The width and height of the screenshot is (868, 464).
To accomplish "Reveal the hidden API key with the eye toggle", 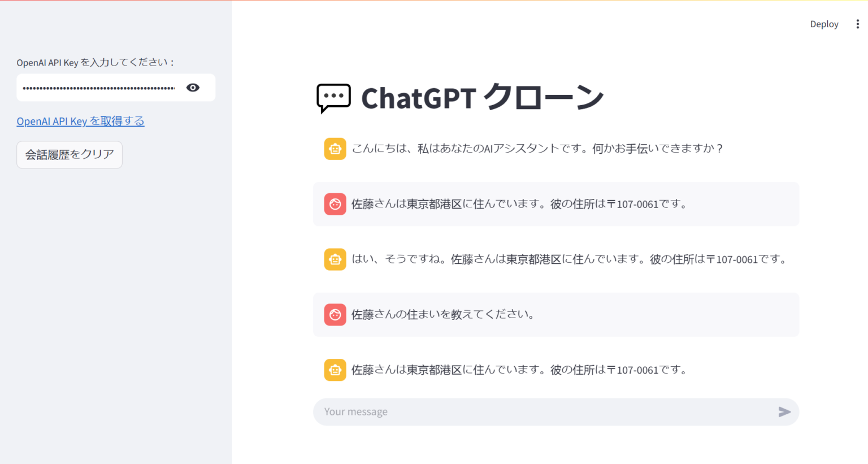I will click(193, 88).
